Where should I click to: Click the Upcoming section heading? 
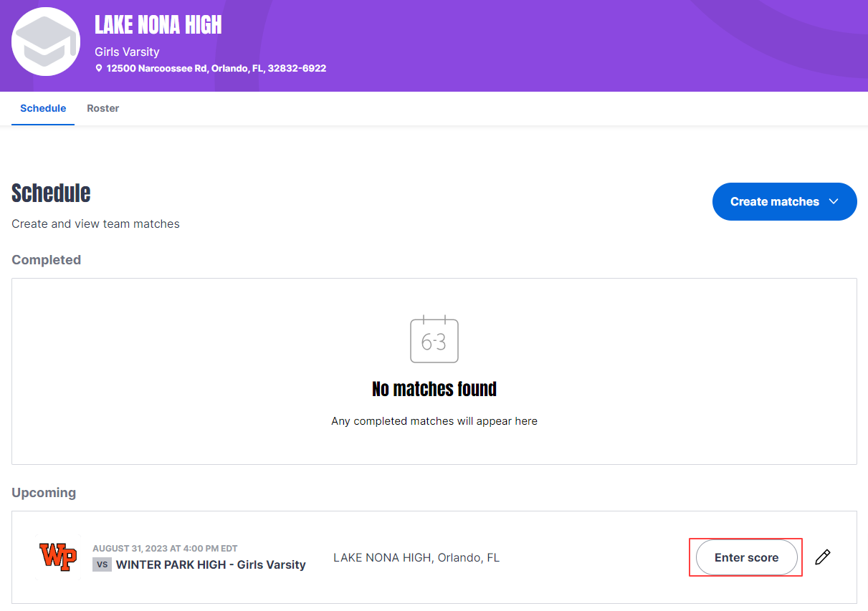44,493
